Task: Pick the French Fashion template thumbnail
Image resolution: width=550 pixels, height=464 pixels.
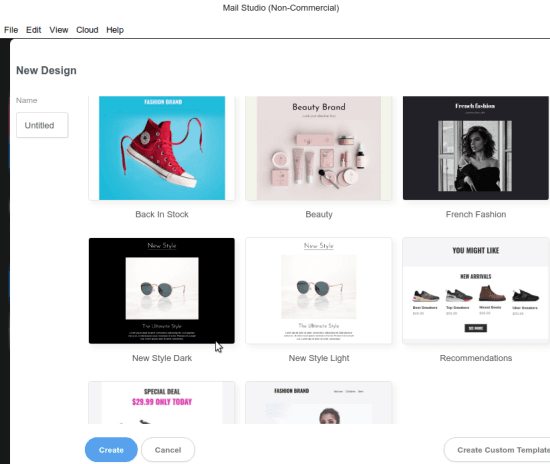Action: click(476, 148)
